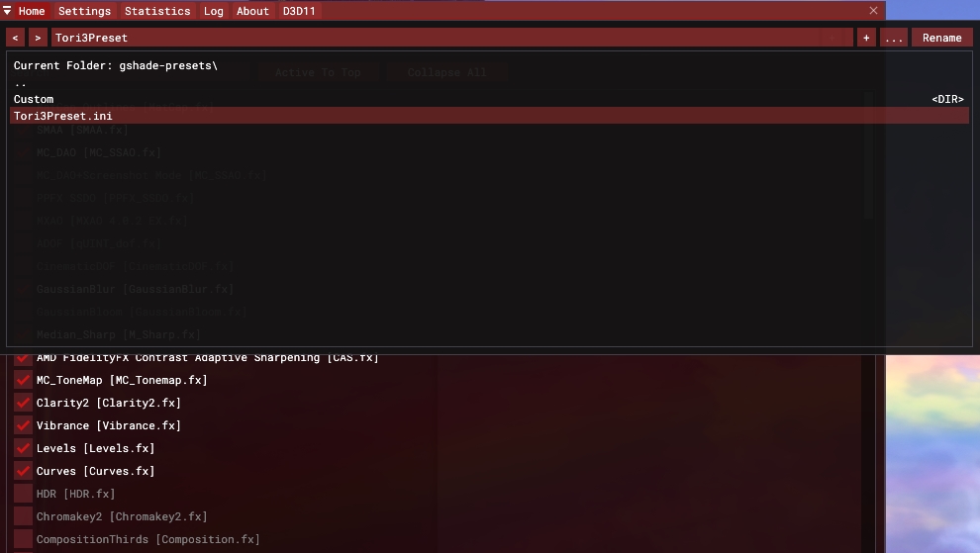Viewport: 980px width, 553px height.
Task: Open the Custom folder
Action: (34, 99)
